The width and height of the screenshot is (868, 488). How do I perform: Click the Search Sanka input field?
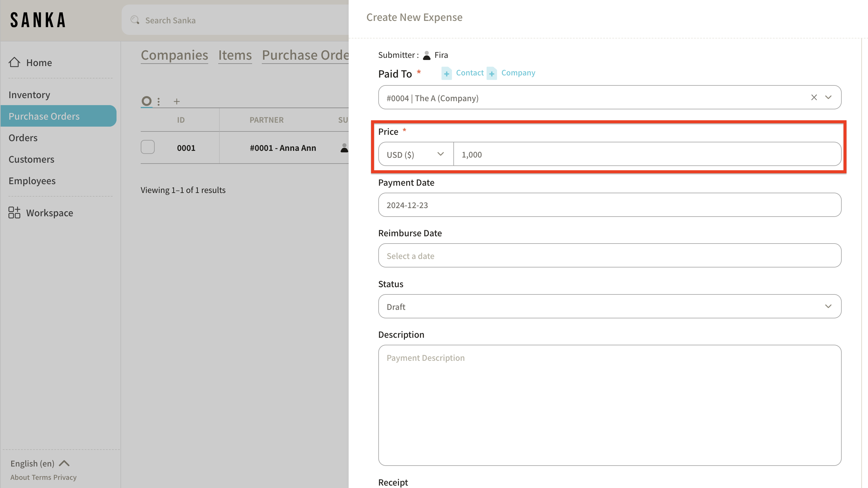click(235, 20)
